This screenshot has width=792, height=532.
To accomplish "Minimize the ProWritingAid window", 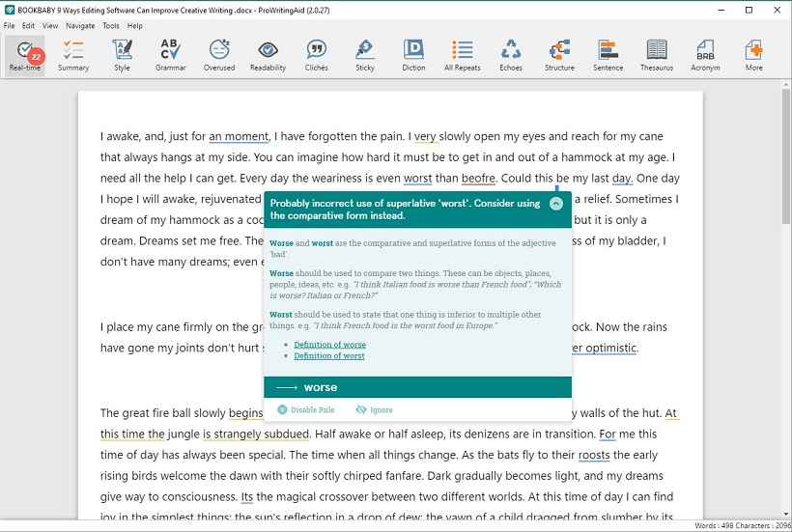I will (721, 10).
